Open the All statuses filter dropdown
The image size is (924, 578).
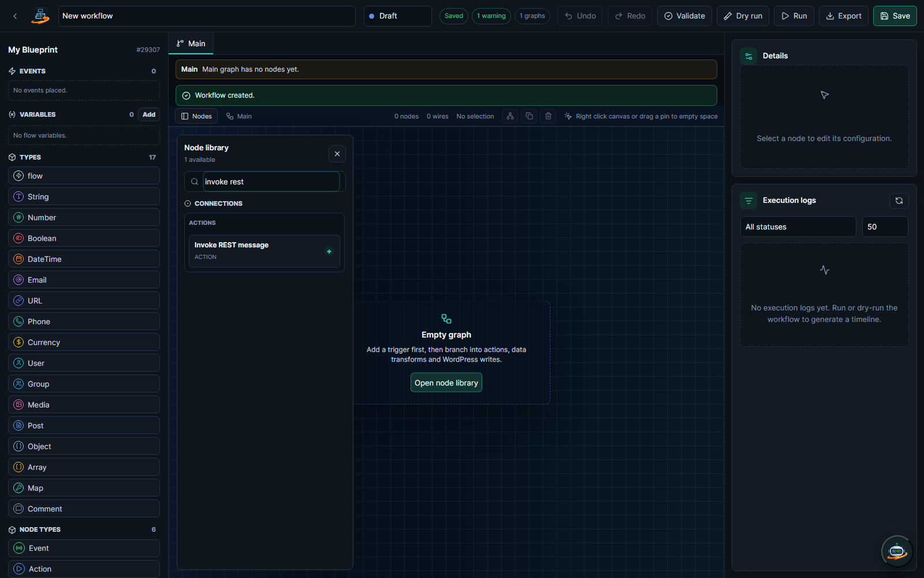coord(798,227)
